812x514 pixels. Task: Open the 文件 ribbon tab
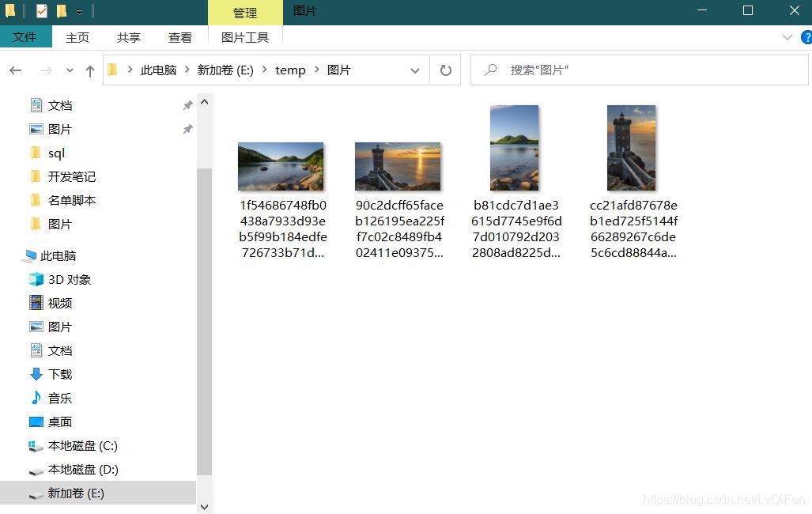[25, 37]
